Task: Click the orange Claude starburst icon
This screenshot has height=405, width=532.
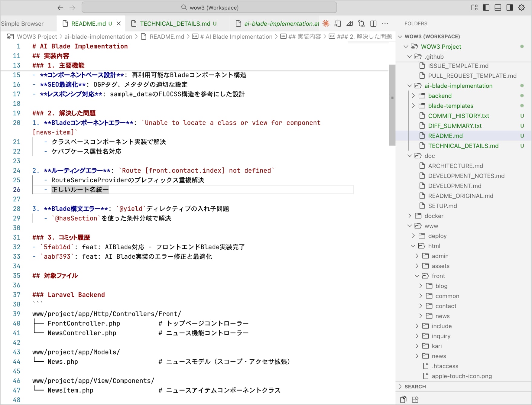Action: (326, 24)
